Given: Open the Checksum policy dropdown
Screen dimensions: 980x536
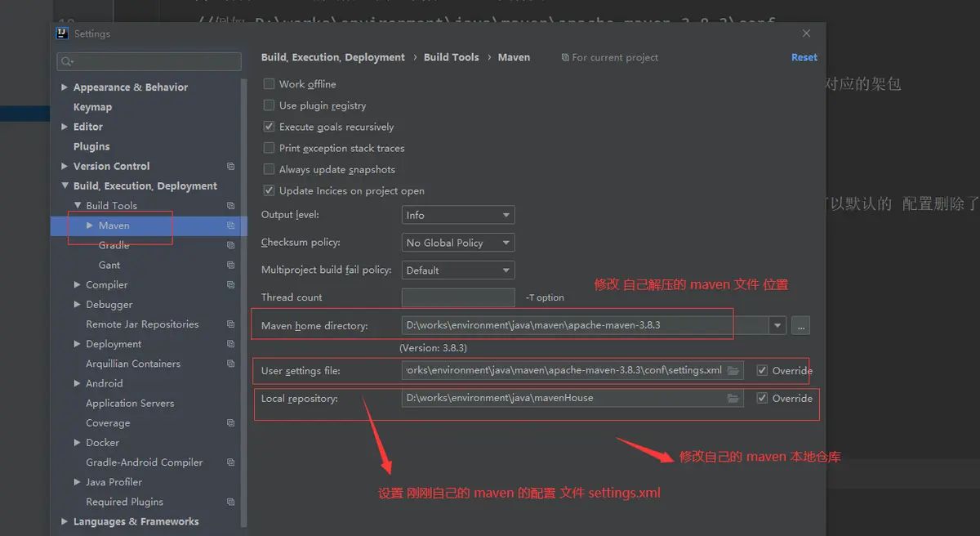Looking at the screenshot, I should click(x=458, y=243).
